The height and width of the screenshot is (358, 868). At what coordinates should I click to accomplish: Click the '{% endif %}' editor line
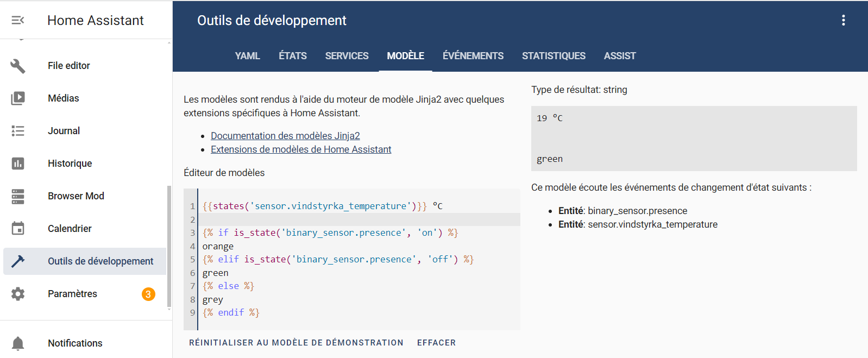click(x=231, y=313)
